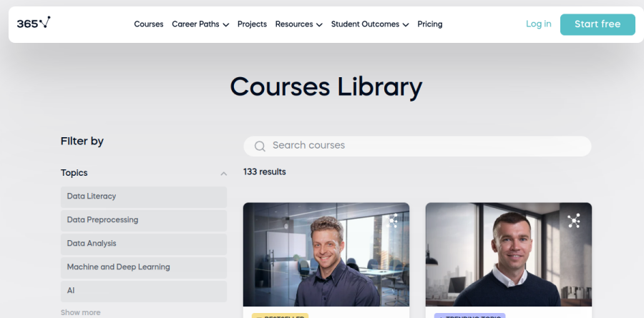
Task: Filter by Machine and Deep Learning
Action: pos(144,268)
